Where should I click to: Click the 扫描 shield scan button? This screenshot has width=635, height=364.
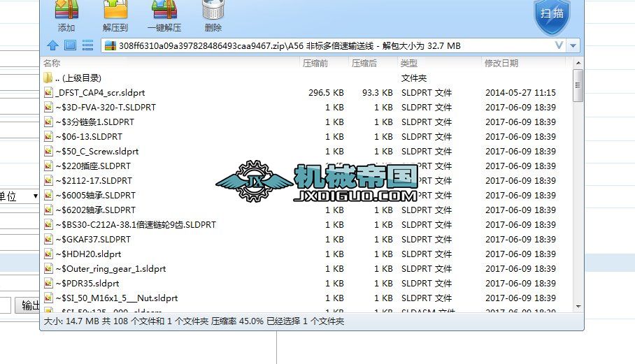click(552, 16)
